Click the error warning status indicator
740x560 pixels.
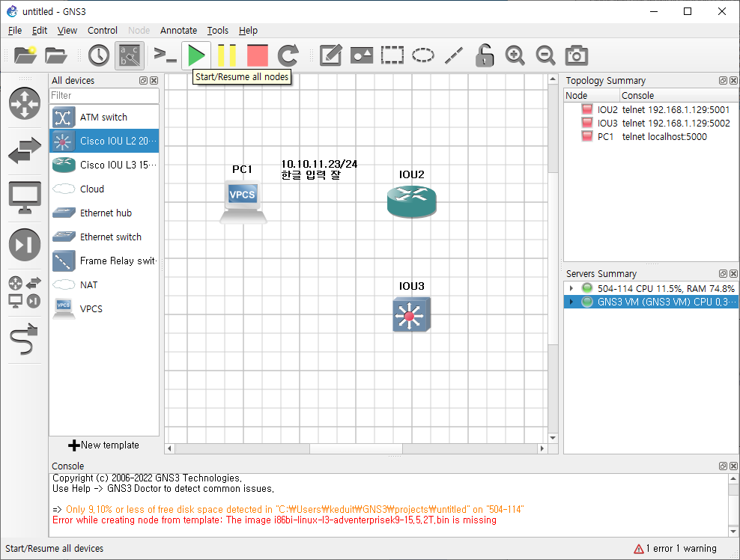[x=675, y=548]
